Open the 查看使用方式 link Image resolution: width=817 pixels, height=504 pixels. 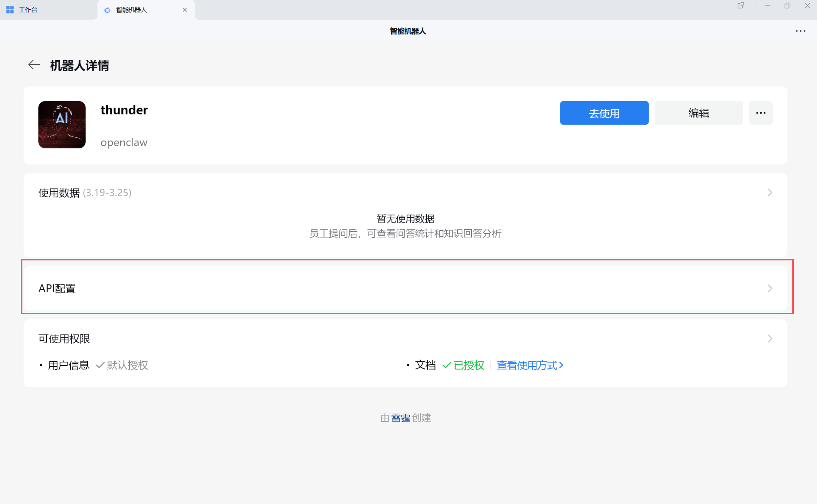click(529, 365)
